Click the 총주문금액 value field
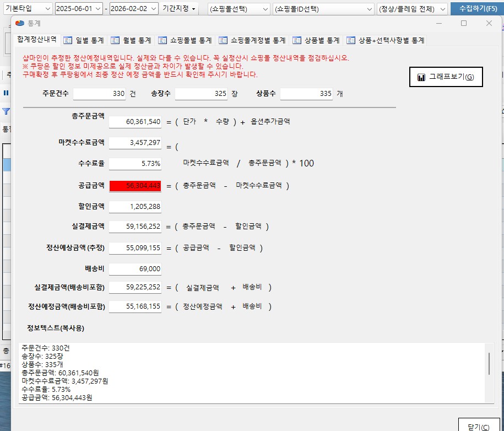 point(135,122)
